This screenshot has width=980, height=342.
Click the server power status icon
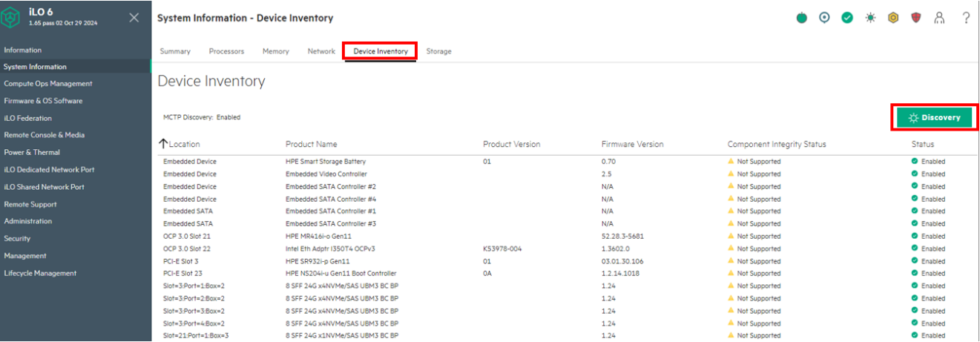802,18
